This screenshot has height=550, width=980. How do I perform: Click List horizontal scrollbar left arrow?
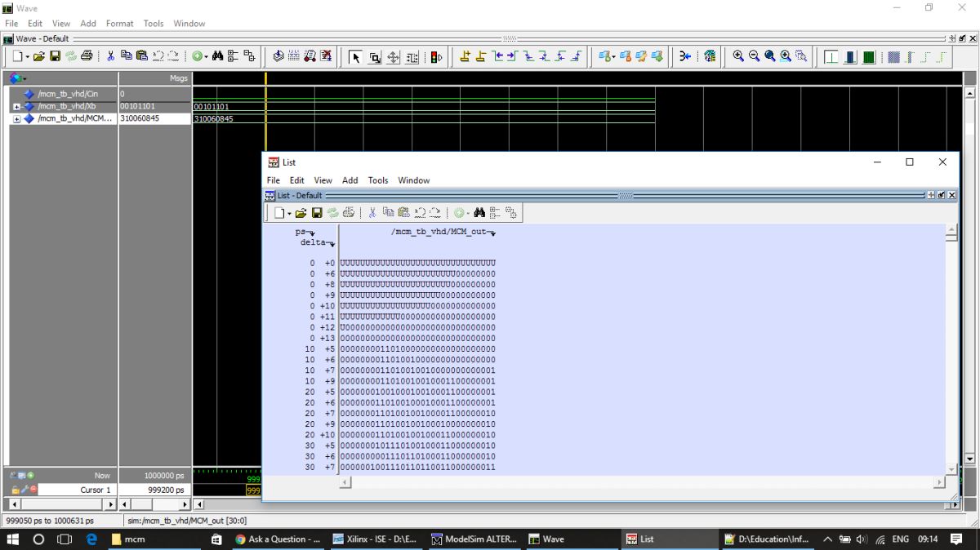pyautogui.click(x=345, y=482)
